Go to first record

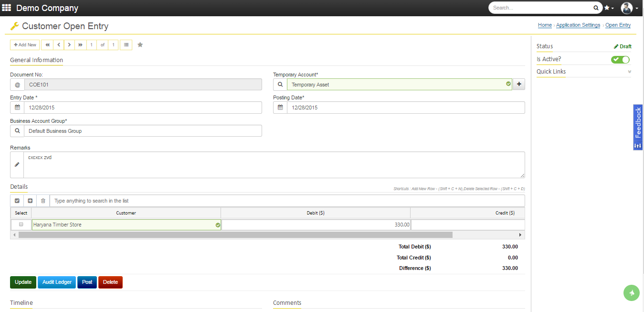(x=47, y=45)
